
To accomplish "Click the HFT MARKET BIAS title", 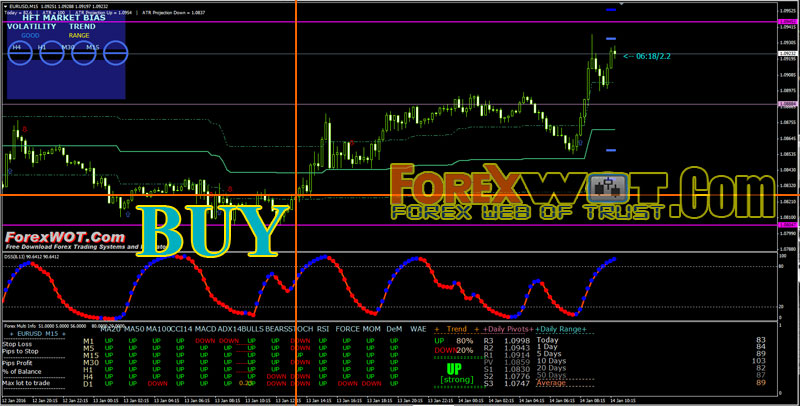I will 64,17.
